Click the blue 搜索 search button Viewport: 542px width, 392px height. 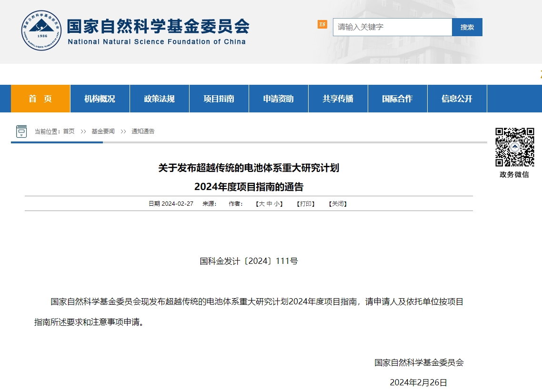click(x=467, y=27)
